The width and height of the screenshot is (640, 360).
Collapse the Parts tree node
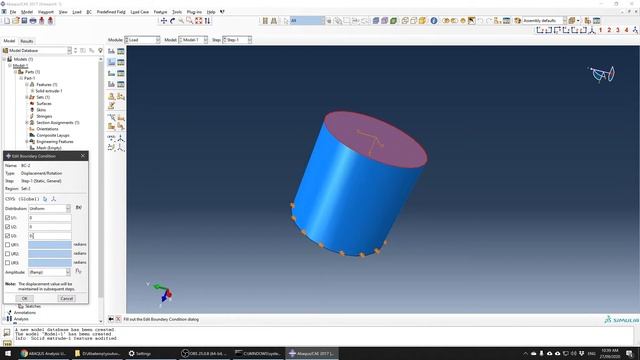pyautogui.click(x=16, y=72)
